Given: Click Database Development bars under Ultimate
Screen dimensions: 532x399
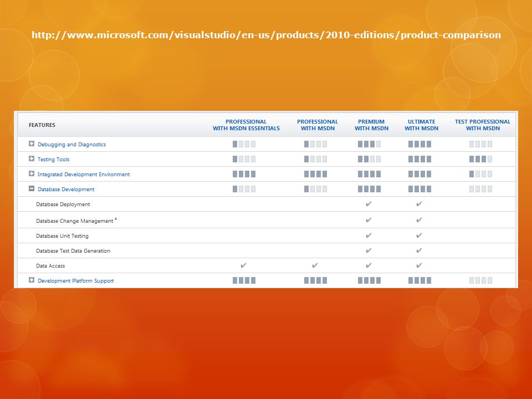Looking at the screenshot, I should click(420, 189).
